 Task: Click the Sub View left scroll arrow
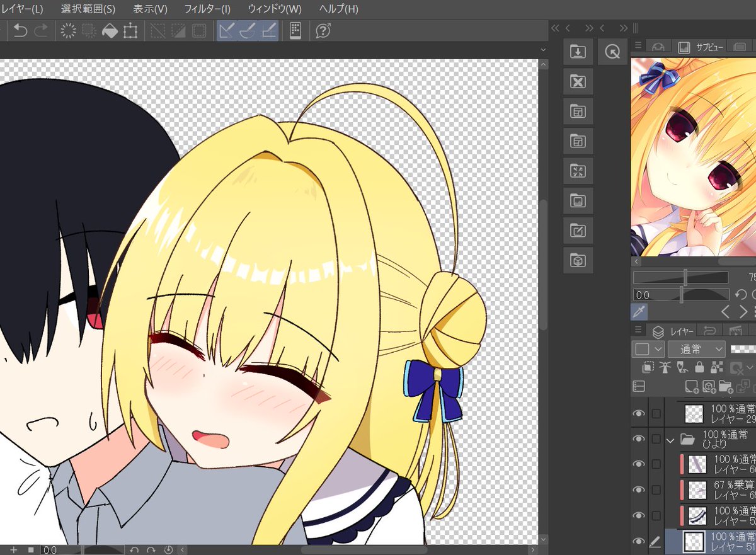pyautogui.click(x=636, y=261)
